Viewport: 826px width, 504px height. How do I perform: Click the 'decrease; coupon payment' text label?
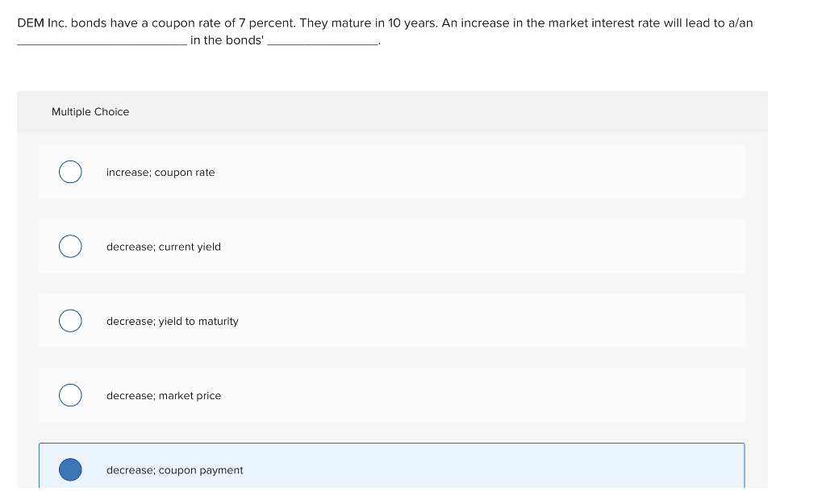[x=174, y=469]
